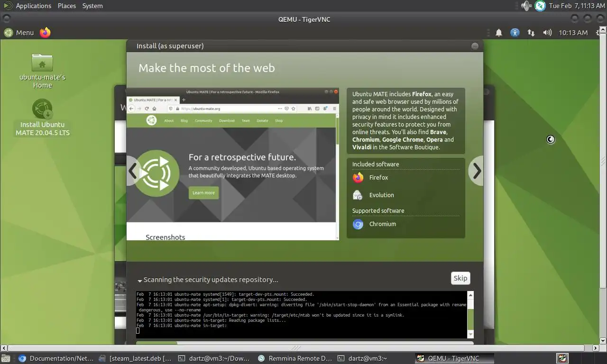Click the 'Included software' label
This screenshot has width=607, height=364.
pyautogui.click(x=376, y=164)
